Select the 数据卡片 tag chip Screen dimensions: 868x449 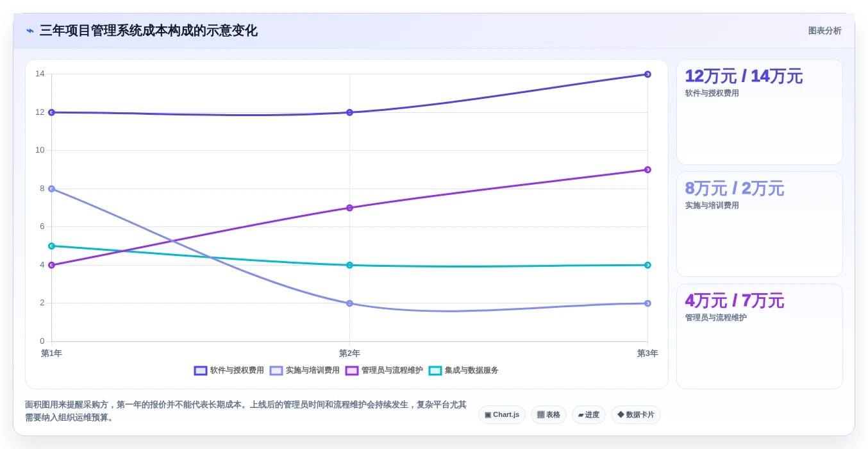pyautogui.click(x=636, y=415)
